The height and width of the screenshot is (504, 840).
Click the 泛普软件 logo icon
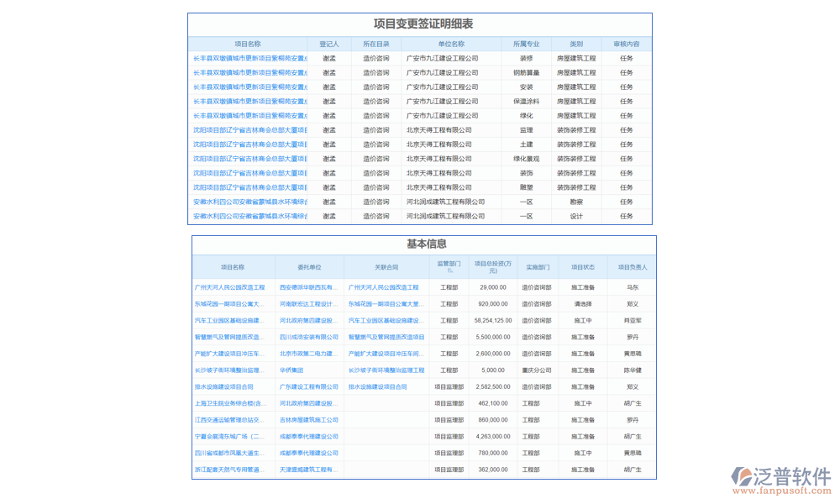pos(741,475)
